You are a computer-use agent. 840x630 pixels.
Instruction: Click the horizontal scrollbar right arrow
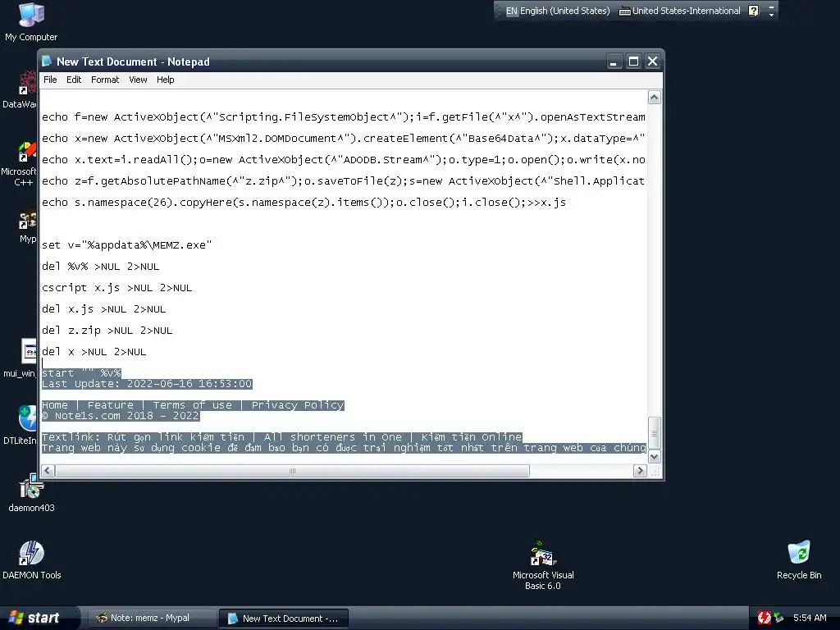click(x=640, y=470)
